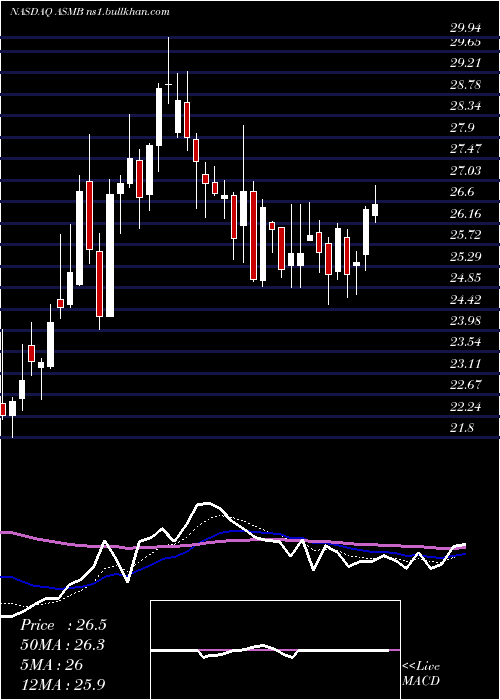Click the NASDAQ ASMB chart title text
Screen dimensions: 500x700
[90, 12]
